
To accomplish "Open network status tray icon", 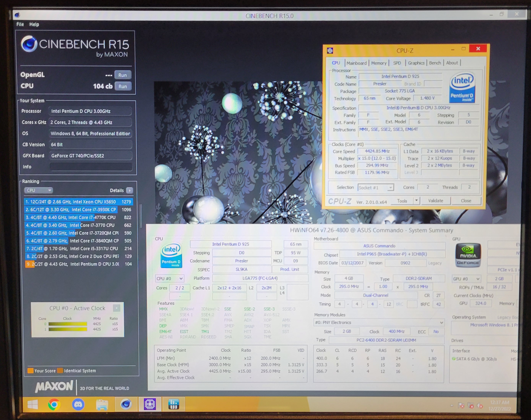I will tap(471, 405).
